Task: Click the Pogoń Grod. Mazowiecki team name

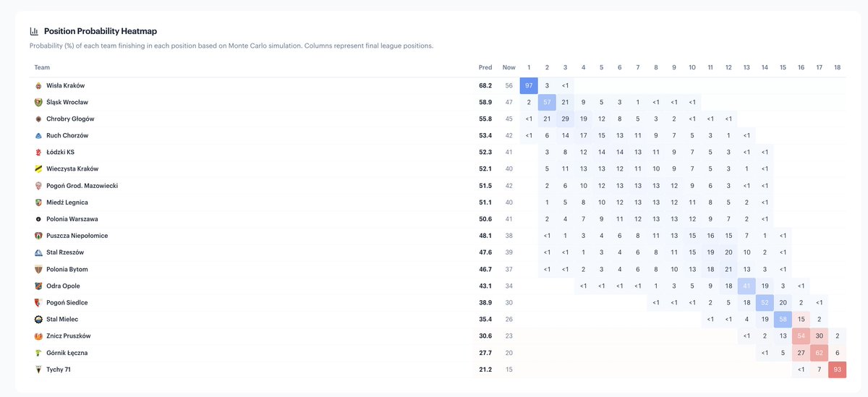Action: [82, 186]
